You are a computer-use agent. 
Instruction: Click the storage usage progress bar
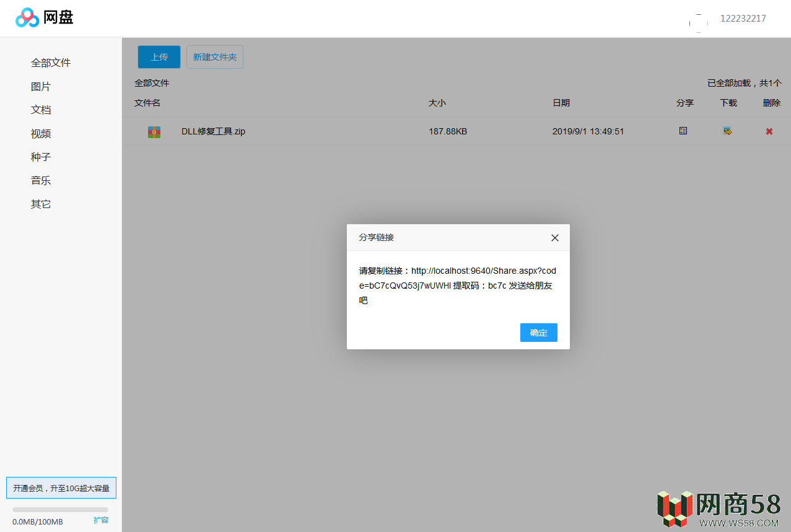coord(60,510)
